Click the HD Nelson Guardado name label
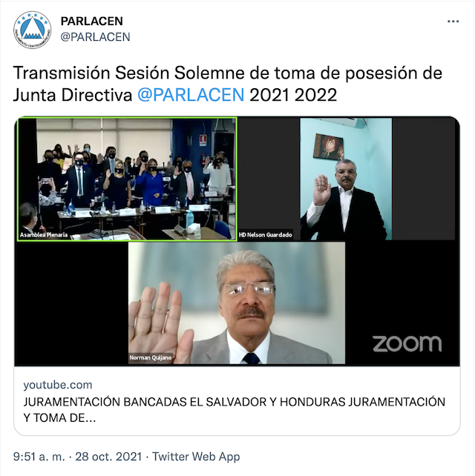This screenshot has width=475, height=476. click(266, 234)
